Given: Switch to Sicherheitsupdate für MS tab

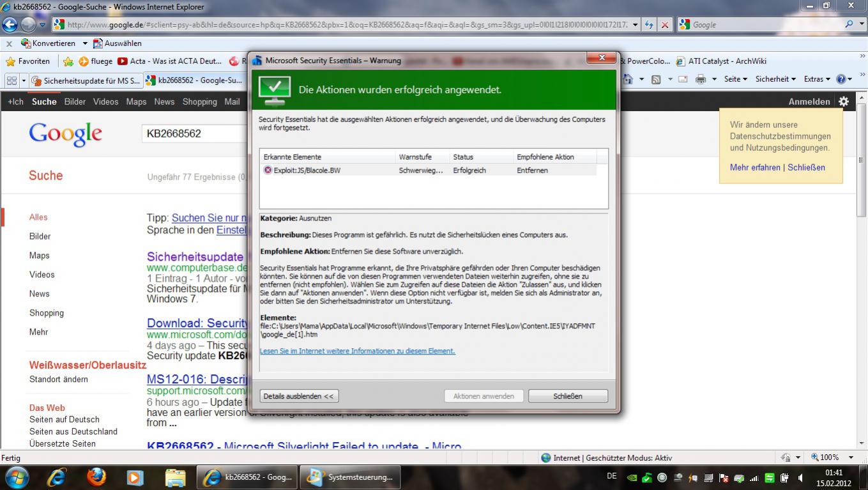Looking at the screenshot, I should [x=85, y=80].
